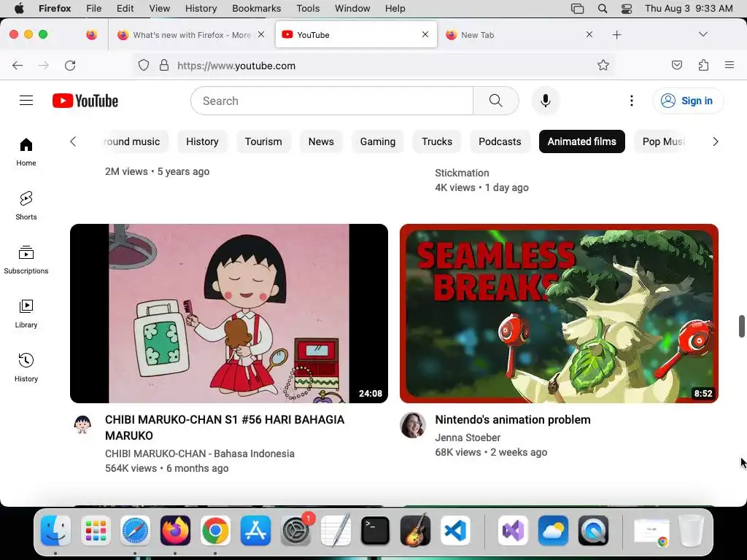
Task: Start voice search with microphone icon
Action: coord(546,101)
